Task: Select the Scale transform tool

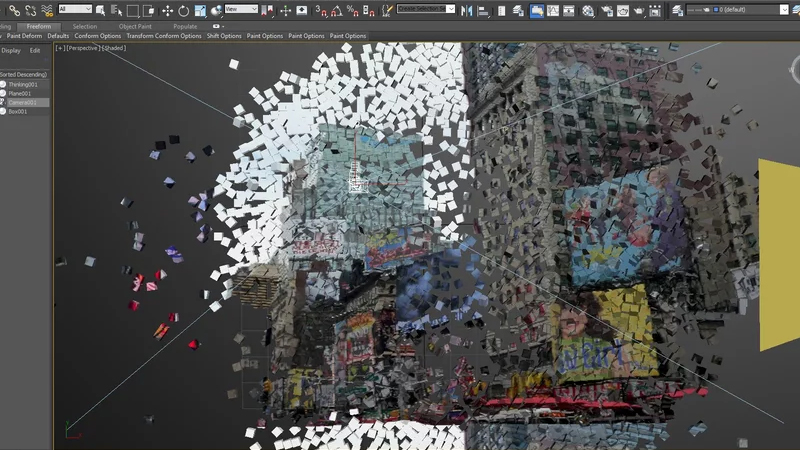Action: (200, 10)
